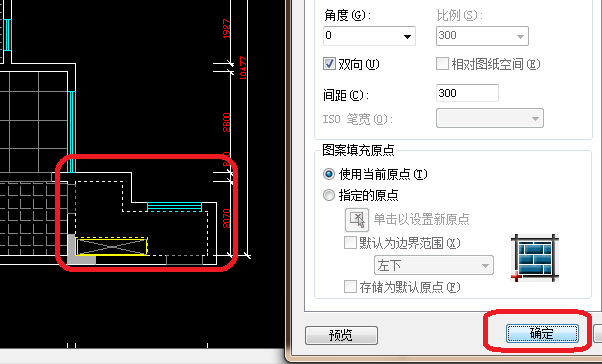Viewport: 602px width, 364px height.
Task: Toggle 默认为边界范围 checkbox
Action: 350,243
